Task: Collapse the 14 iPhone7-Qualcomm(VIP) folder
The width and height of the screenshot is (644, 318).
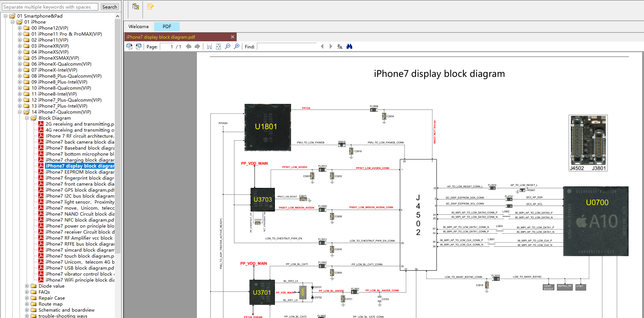Action: (20, 112)
